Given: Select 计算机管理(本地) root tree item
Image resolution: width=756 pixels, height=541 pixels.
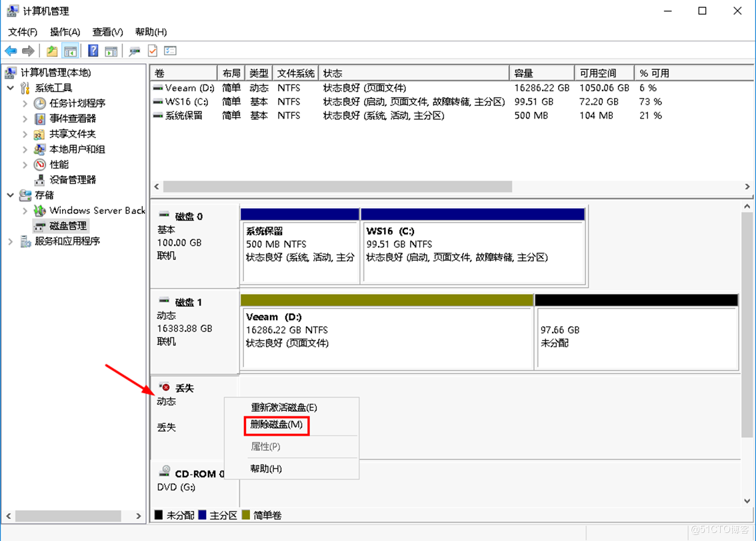Looking at the screenshot, I should pyautogui.click(x=55, y=73).
